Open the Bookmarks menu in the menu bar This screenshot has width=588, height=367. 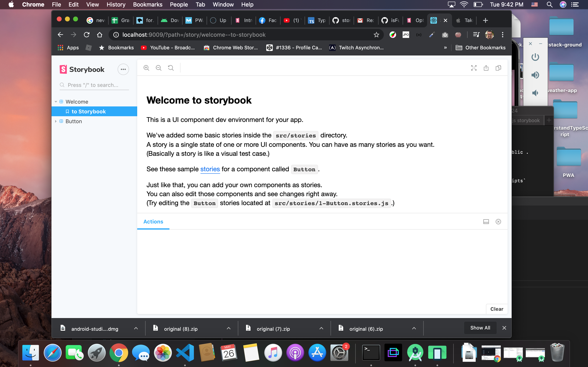147,4
